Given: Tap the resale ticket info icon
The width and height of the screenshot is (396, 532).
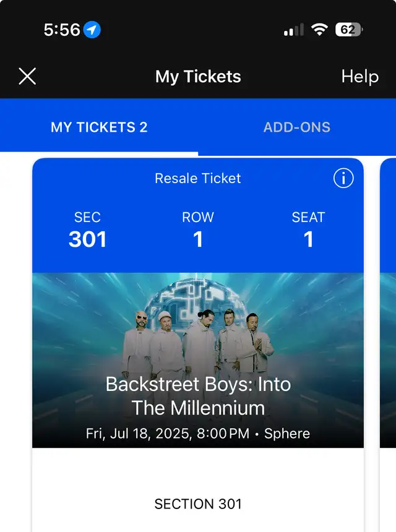Looking at the screenshot, I should (x=343, y=178).
